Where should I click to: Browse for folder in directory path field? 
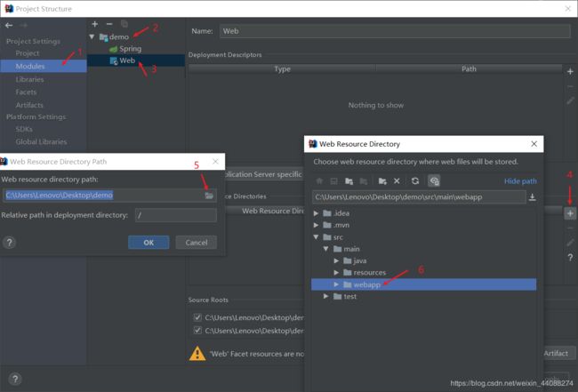tap(209, 196)
